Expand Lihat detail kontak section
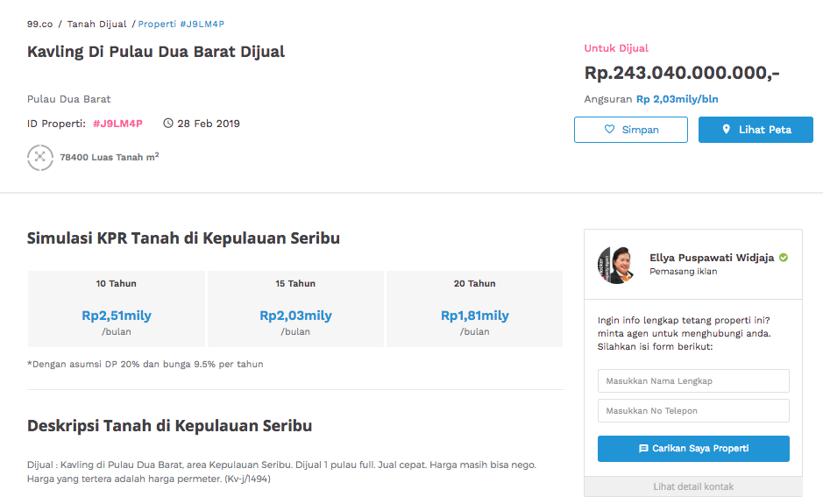This screenshot has width=823, height=504. [692, 486]
